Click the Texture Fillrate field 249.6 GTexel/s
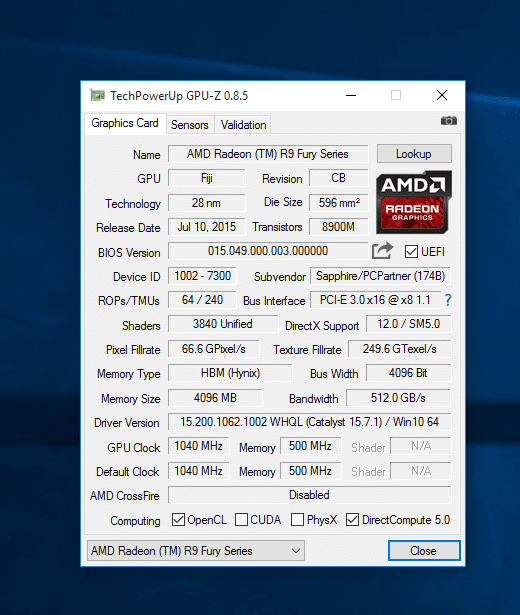520x615 pixels. [x=400, y=349]
